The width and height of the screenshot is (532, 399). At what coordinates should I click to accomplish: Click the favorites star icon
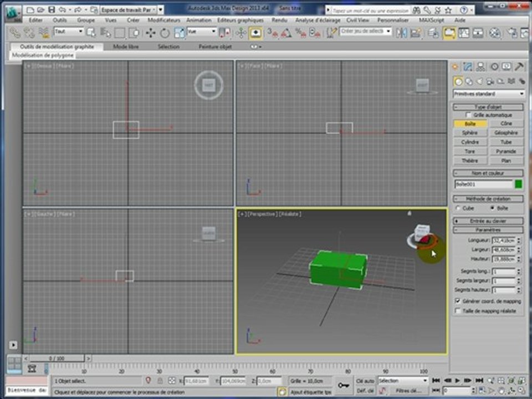click(x=448, y=10)
